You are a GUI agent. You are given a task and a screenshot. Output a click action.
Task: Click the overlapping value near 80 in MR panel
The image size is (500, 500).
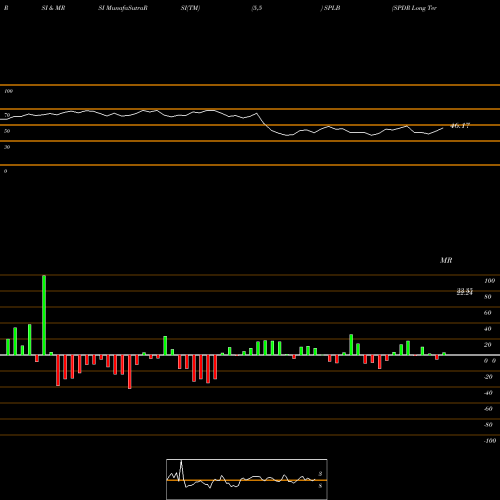[465, 292]
